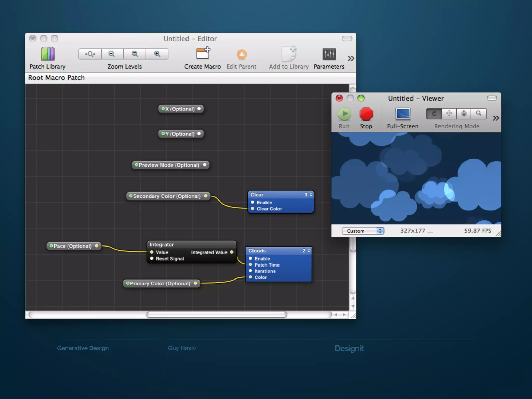
Task: Click the Enable port on Clear patch
Action: (x=252, y=202)
